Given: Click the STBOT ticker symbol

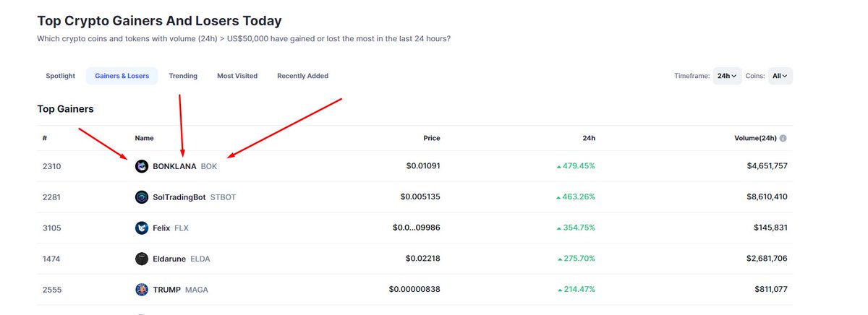Looking at the screenshot, I should pos(223,197).
